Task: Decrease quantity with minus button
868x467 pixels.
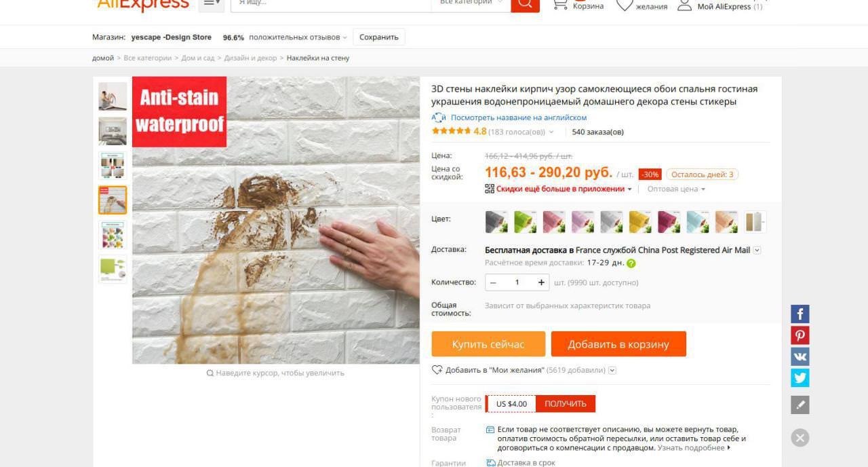Action: (x=493, y=282)
